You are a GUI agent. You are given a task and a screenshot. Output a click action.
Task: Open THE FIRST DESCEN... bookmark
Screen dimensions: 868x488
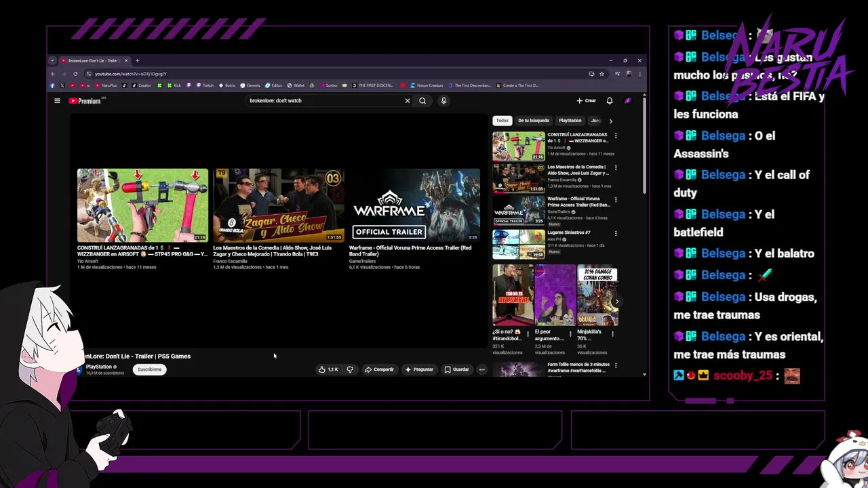pyautogui.click(x=374, y=85)
